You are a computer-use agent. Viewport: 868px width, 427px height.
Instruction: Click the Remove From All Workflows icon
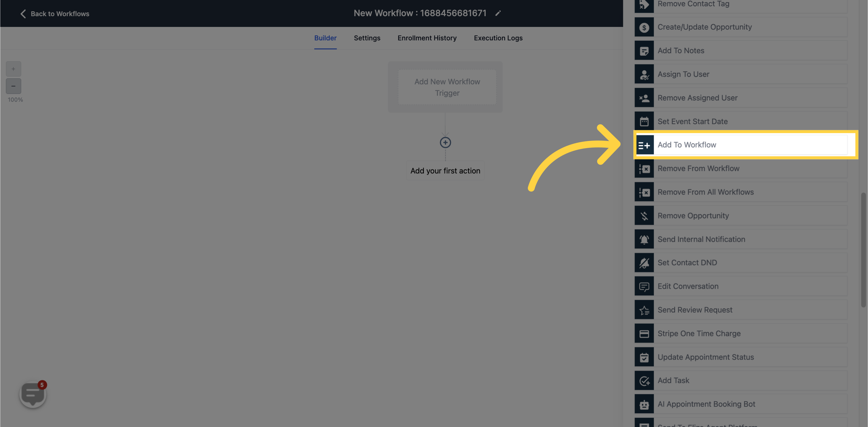(x=644, y=192)
